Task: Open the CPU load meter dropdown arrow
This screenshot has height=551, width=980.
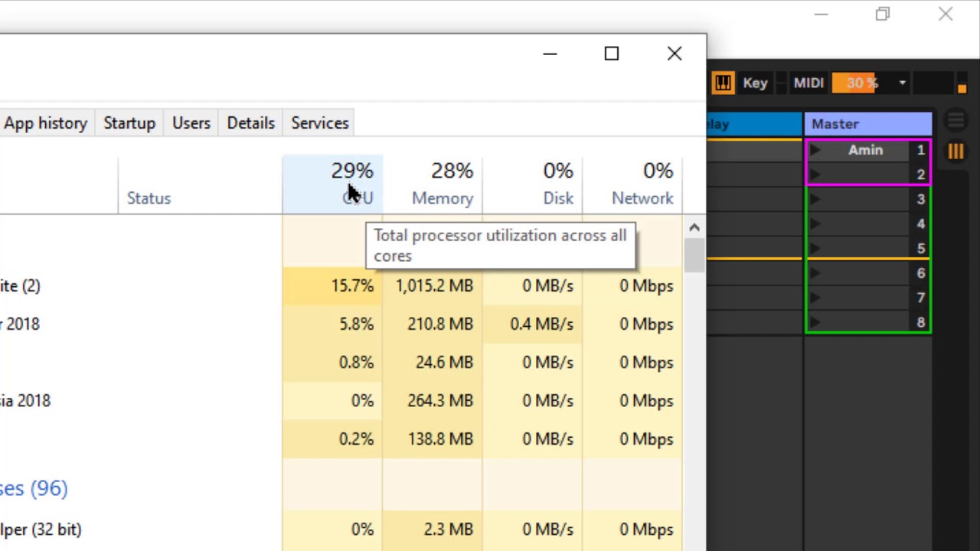Action: [x=902, y=83]
